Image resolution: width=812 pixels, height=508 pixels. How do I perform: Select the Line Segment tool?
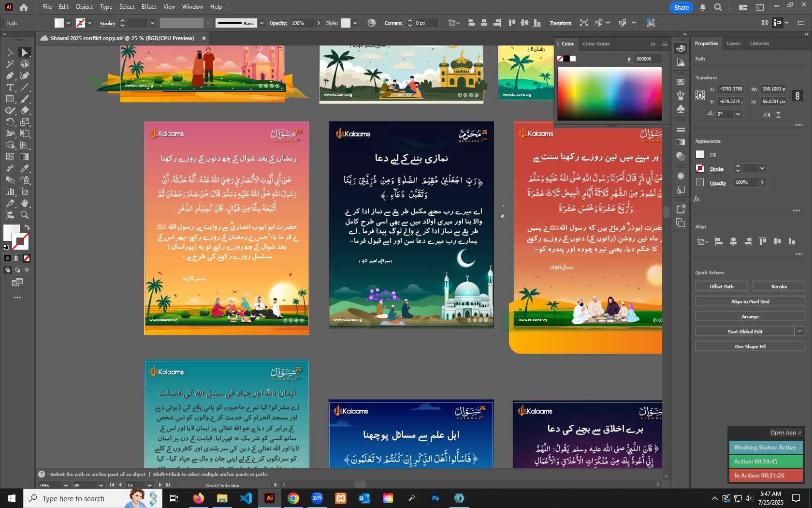[x=25, y=87]
